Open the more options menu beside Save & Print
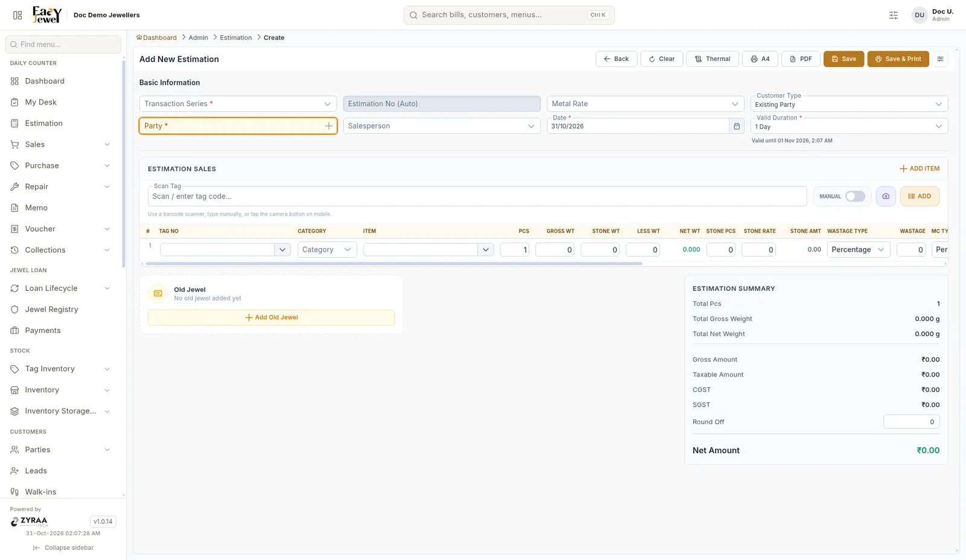 940,59
